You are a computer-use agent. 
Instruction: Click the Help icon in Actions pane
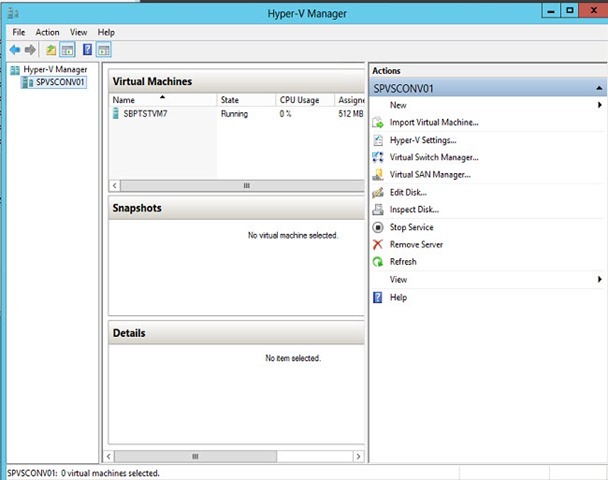378,297
